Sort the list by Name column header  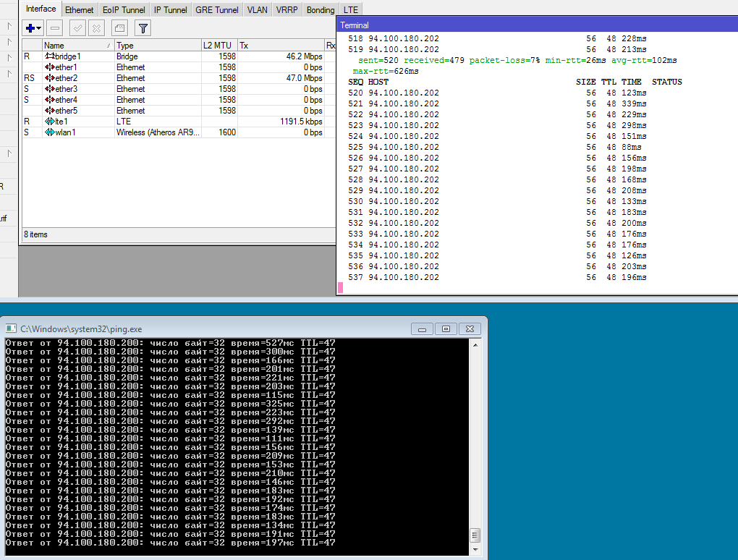72,46
